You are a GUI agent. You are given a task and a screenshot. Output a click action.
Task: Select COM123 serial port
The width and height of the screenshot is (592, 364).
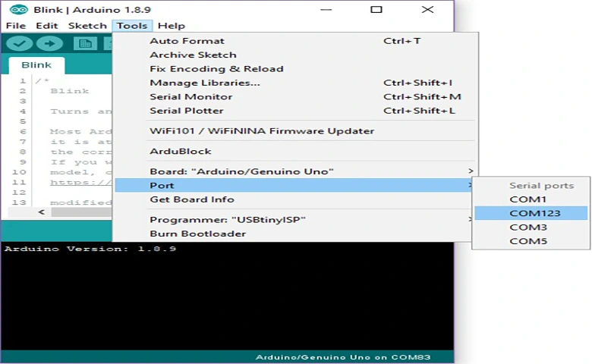tap(531, 214)
